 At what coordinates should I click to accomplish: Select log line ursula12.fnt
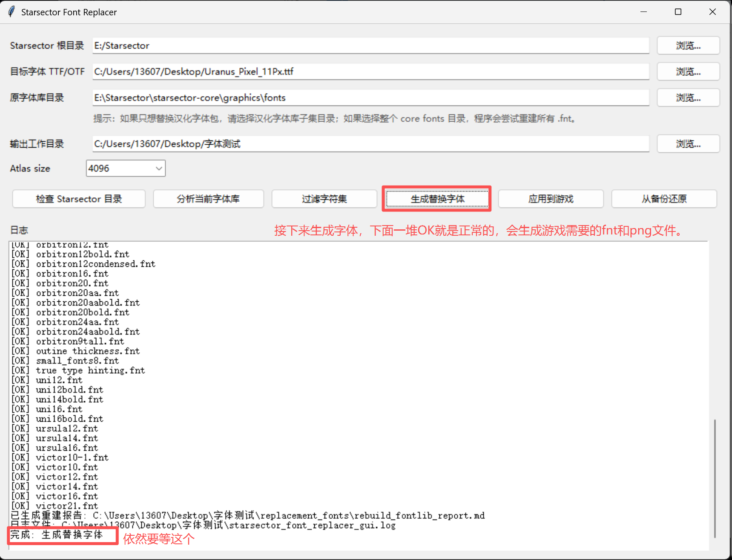point(55,429)
